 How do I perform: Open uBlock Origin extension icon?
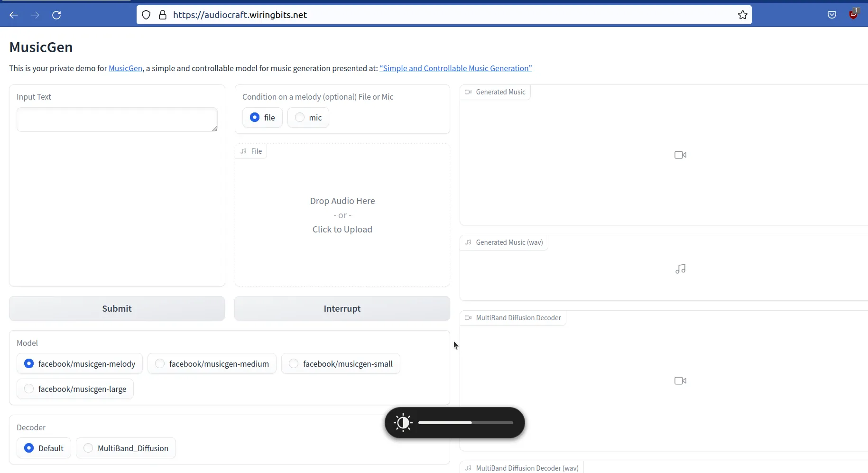pos(853,14)
